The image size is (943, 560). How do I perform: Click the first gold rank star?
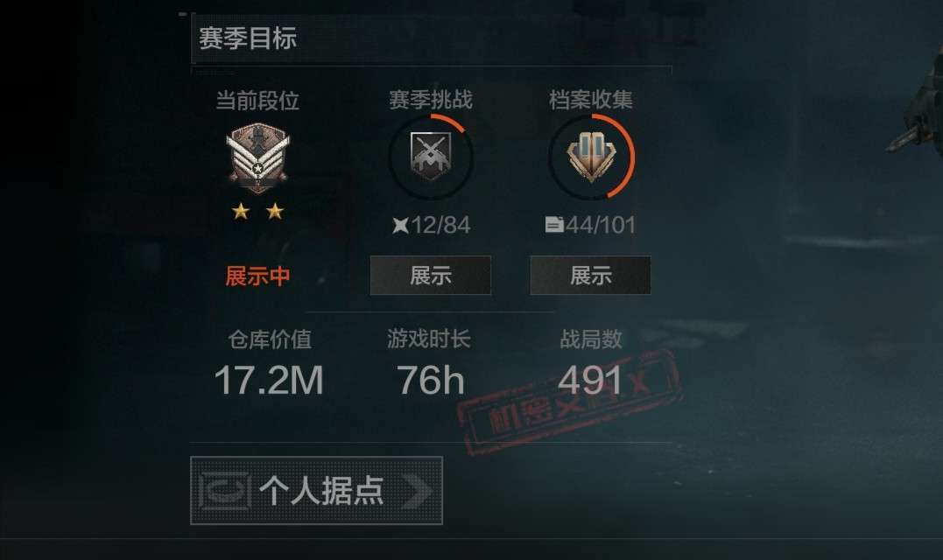[x=241, y=211]
